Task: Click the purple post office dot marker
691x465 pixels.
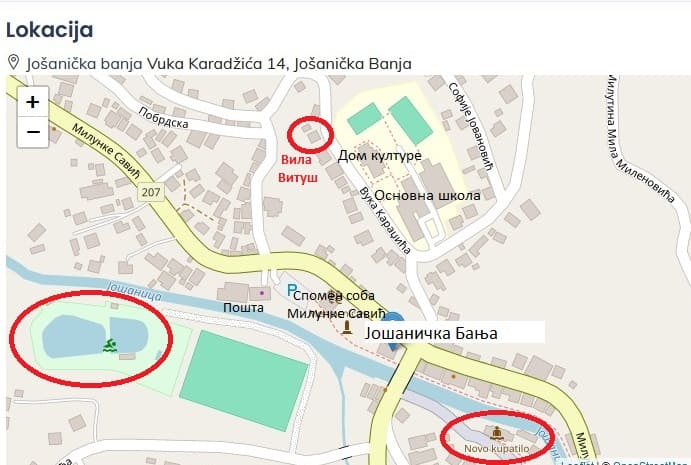Action: (262, 293)
